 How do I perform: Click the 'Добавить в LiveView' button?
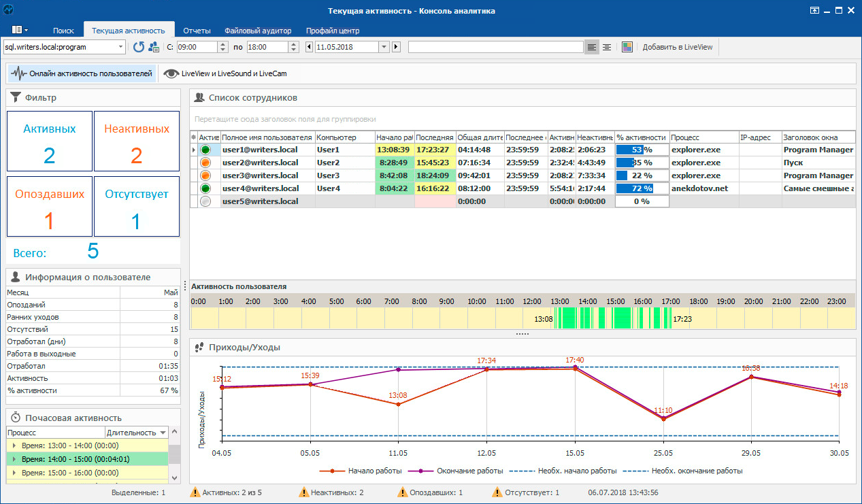click(677, 47)
